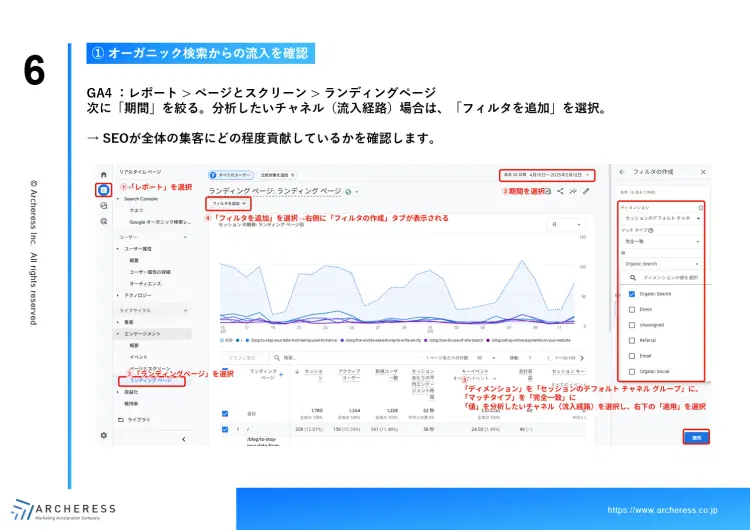The width and height of the screenshot is (750, 530).
Task: Click the magnifier in dimension value search
Action: [x=633, y=278]
